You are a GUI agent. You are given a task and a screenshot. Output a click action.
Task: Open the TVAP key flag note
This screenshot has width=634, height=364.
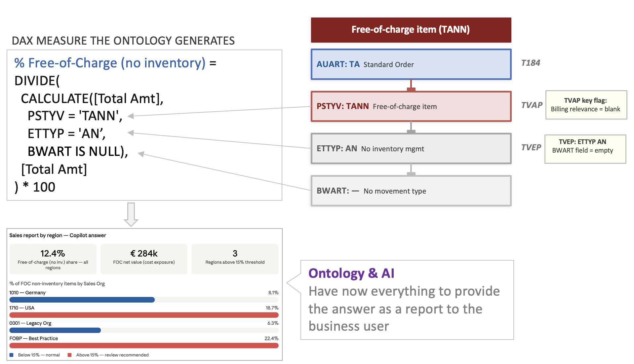pos(585,105)
